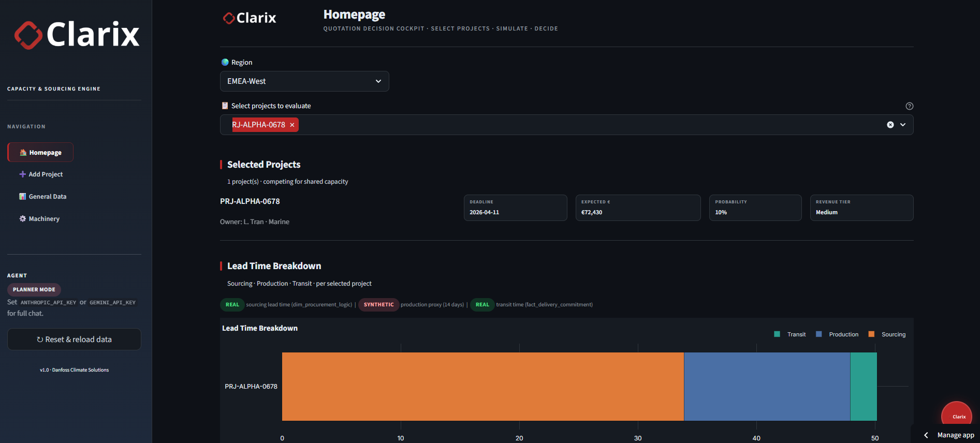Expand the project multiselect dropdown arrow
Viewport: 980px width, 443px height.
coord(903,125)
